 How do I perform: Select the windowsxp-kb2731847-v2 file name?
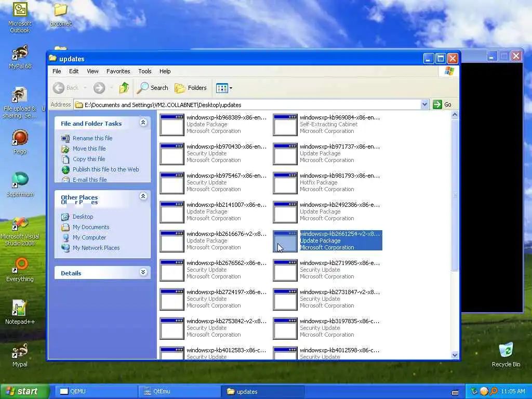pos(340,292)
